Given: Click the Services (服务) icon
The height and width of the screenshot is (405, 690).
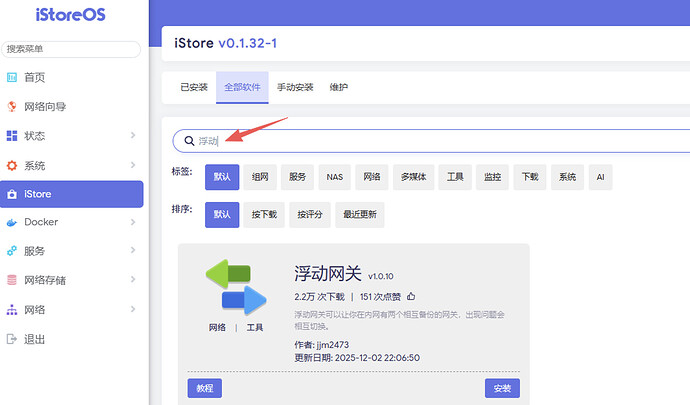Looking at the screenshot, I should coord(12,251).
